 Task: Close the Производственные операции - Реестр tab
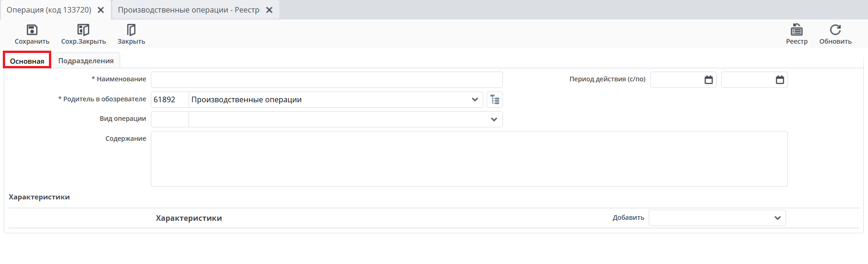[269, 10]
